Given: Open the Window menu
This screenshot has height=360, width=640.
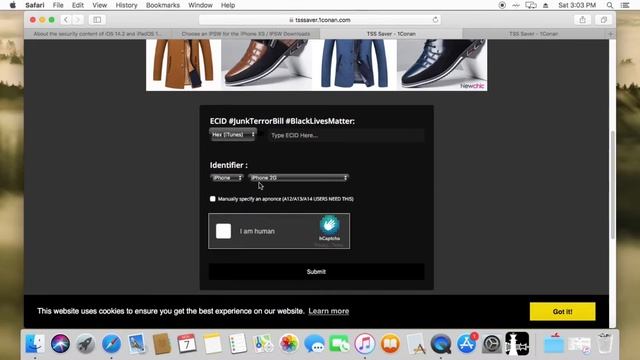Looking at the screenshot, I should [x=200, y=5].
